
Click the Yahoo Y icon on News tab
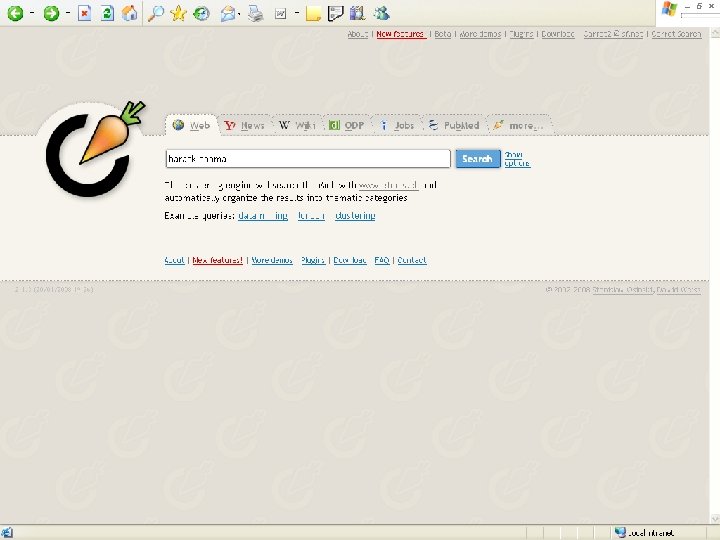(230, 125)
